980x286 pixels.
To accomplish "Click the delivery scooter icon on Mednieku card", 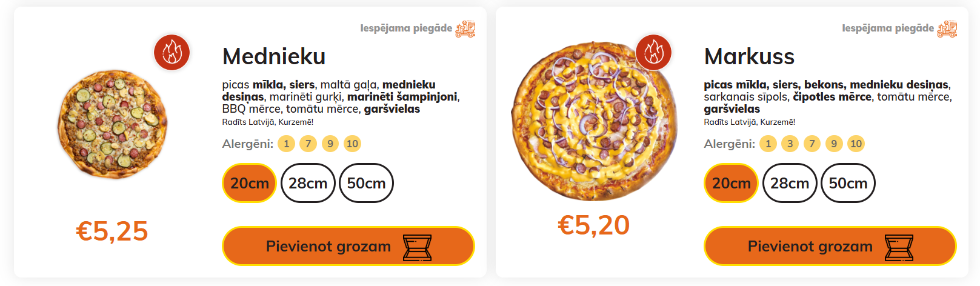I will 465,28.
